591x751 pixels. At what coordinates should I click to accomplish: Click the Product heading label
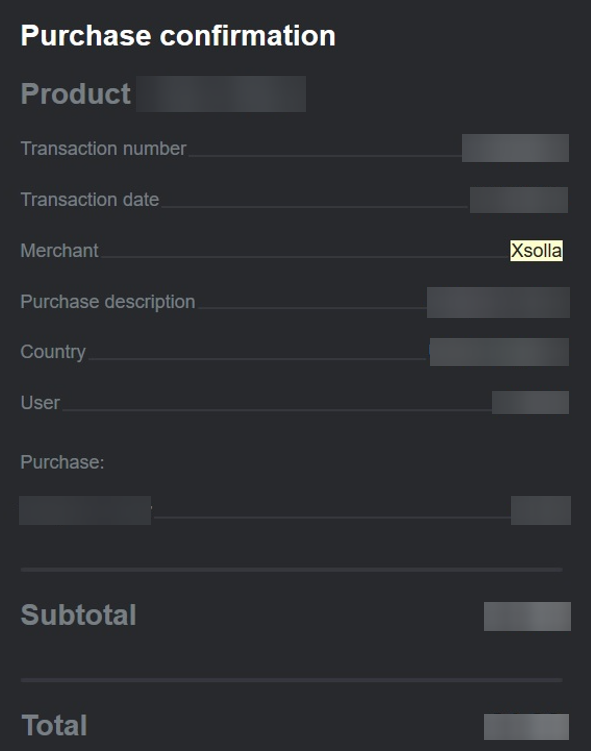click(76, 93)
